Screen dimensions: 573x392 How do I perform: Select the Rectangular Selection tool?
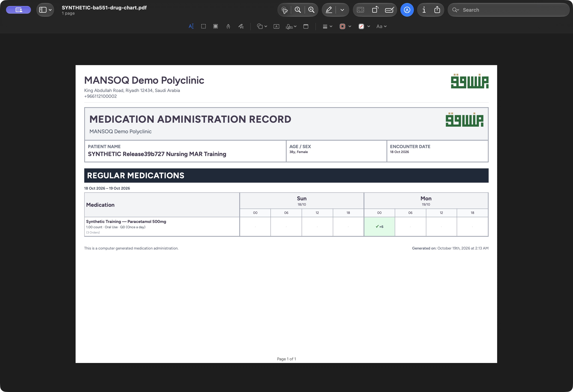[203, 26]
